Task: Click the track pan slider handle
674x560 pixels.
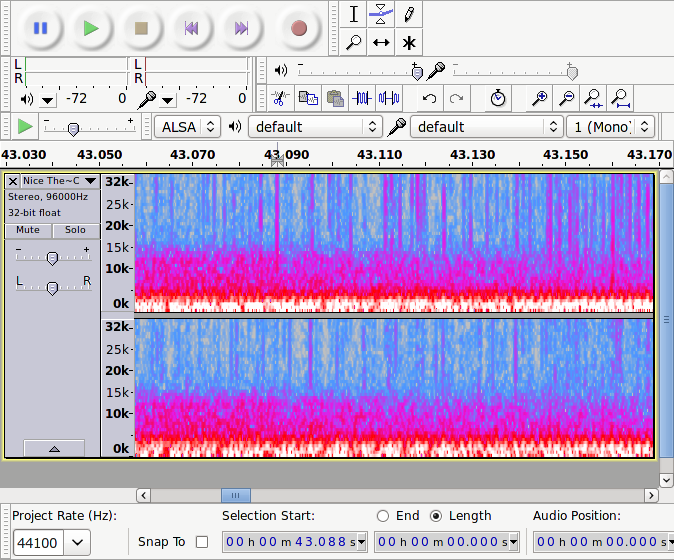Action: pos(52,288)
